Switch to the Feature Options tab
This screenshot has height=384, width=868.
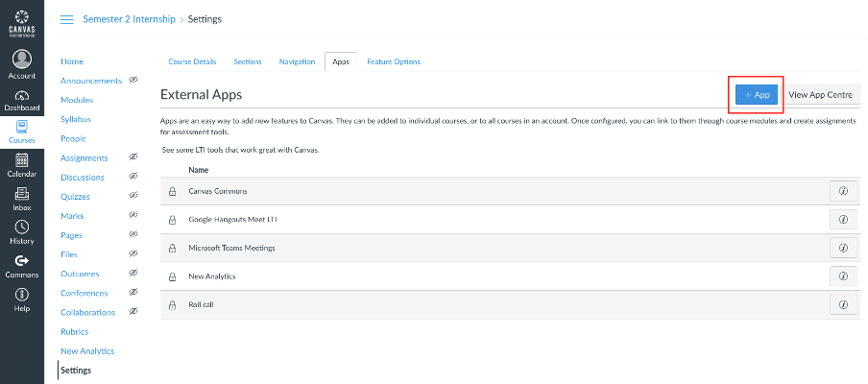click(x=393, y=61)
